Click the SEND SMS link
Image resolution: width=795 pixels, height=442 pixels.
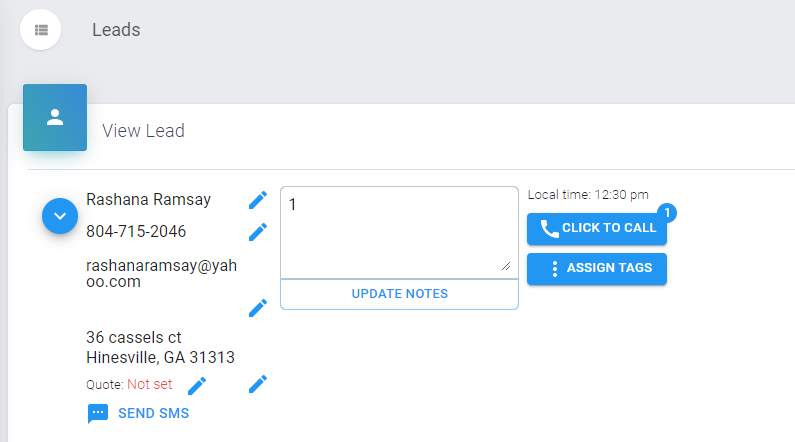pos(153,414)
